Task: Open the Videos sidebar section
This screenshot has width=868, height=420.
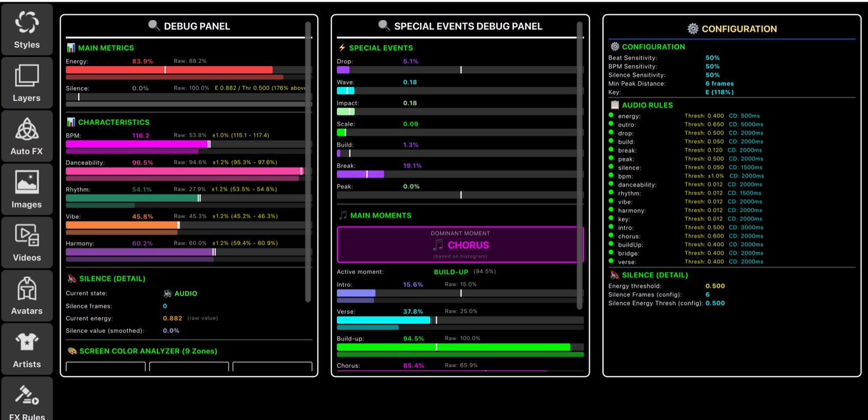Action: click(x=27, y=242)
